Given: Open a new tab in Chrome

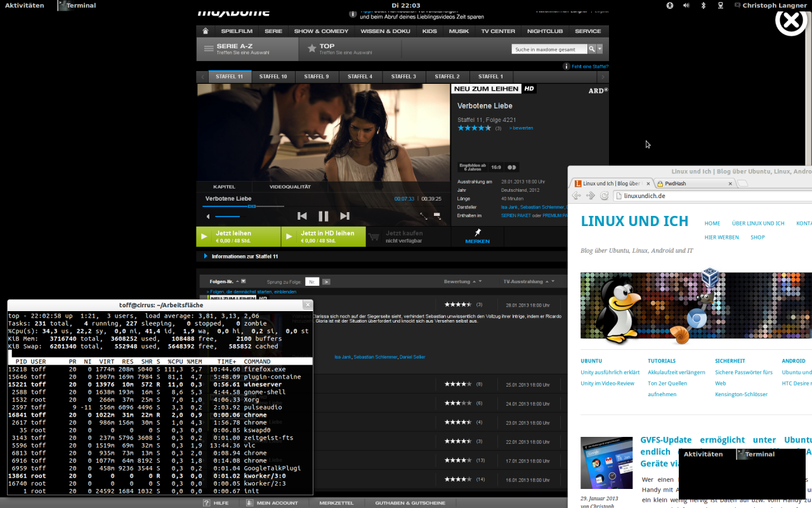Looking at the screenshot, I should 743,184.
